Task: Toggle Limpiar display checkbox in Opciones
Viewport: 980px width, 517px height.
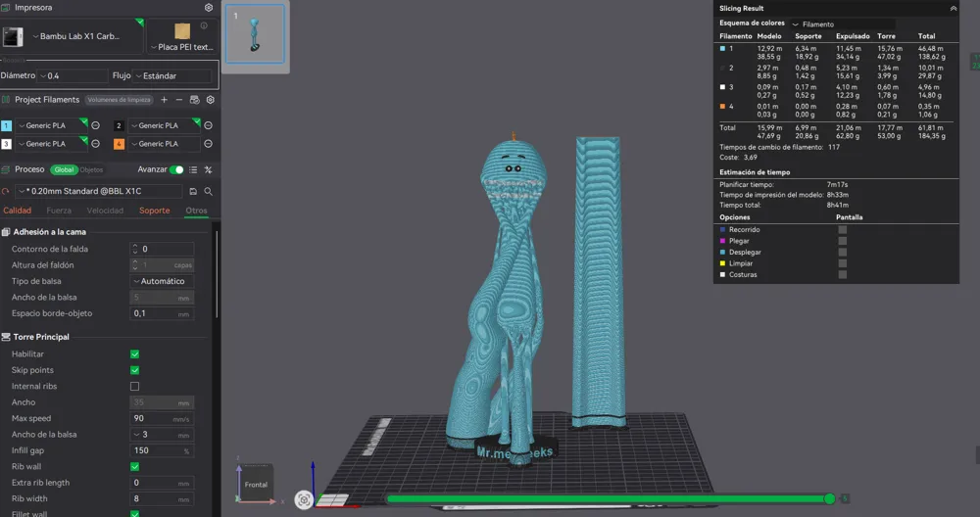Action: click(x=843, y=263)
